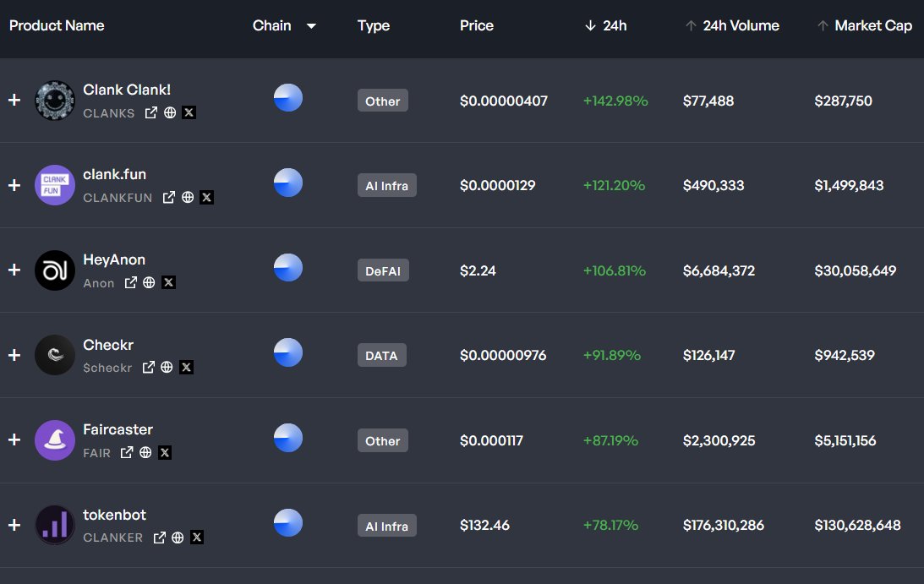Image resolution: width=924 pixels, height=584 pixels.
Task: Click the DeFAI type badge for HeyAnon
Action: [x=383, y=270]
